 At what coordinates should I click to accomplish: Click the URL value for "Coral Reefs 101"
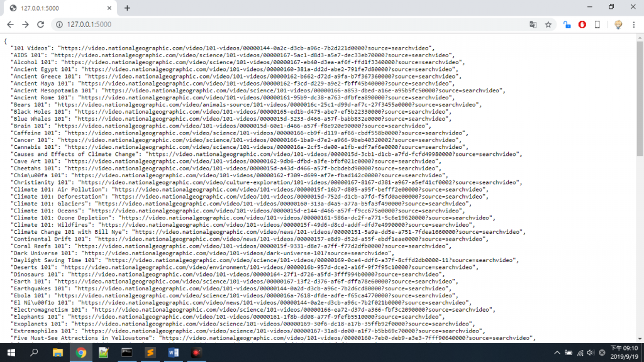tap(260, 246)
